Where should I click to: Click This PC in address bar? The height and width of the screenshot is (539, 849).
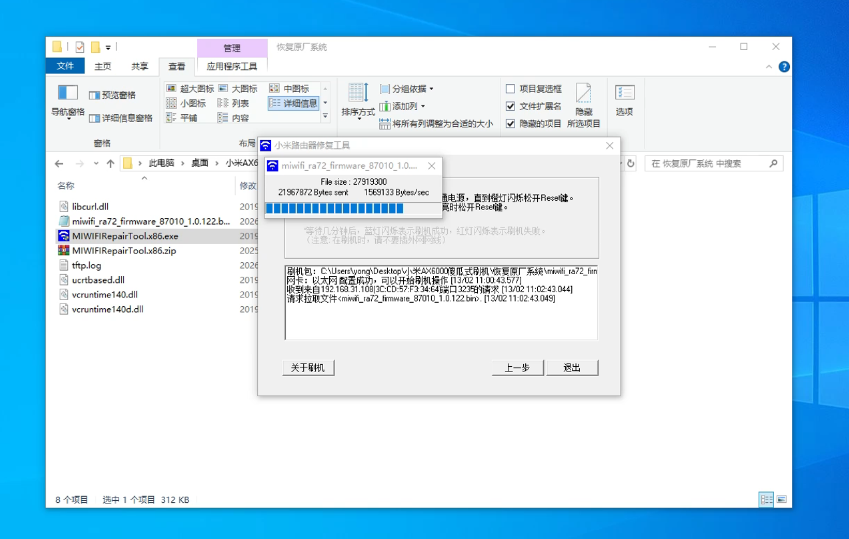point(161,163)
